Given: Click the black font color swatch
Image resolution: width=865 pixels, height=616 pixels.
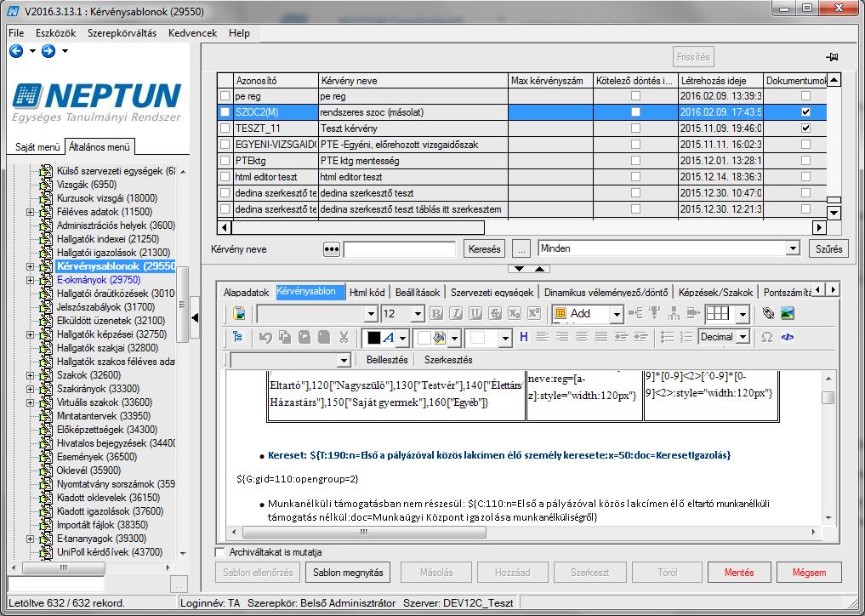Looking at the screenshot, I should (x=374, y=337).
